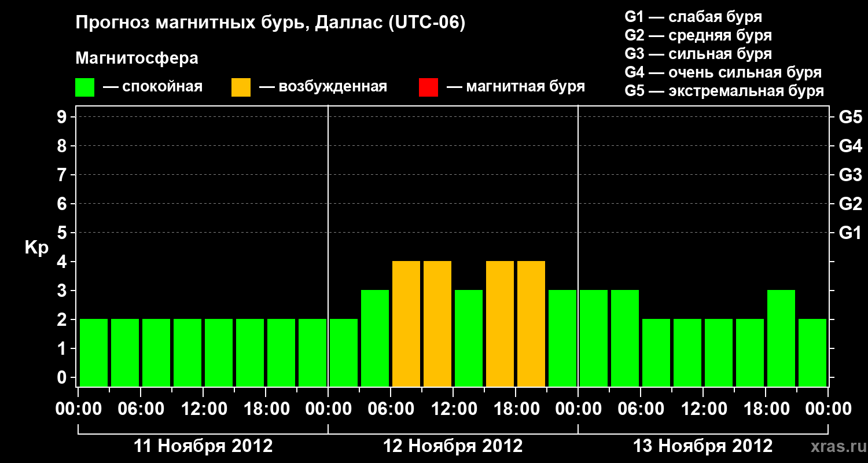Click the green bar at 12:00 on 11 Ноября
Image resolution: width=868 pixels, height=463 pixels.
219,352
